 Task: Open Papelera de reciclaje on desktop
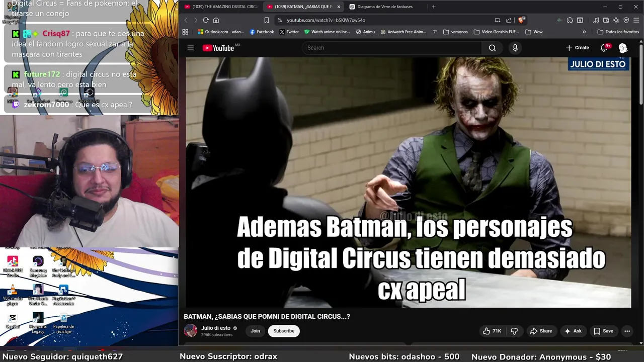tap(63, 323)
